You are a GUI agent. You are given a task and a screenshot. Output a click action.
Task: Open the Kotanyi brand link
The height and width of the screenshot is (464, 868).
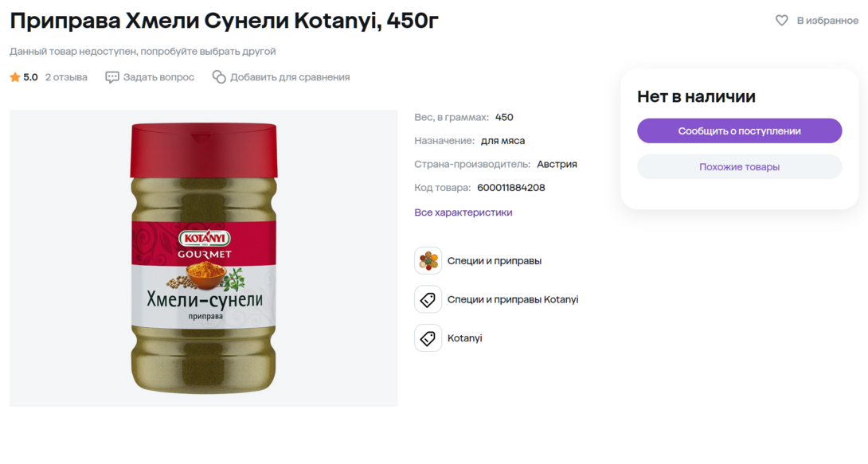(x=464, y=338)
